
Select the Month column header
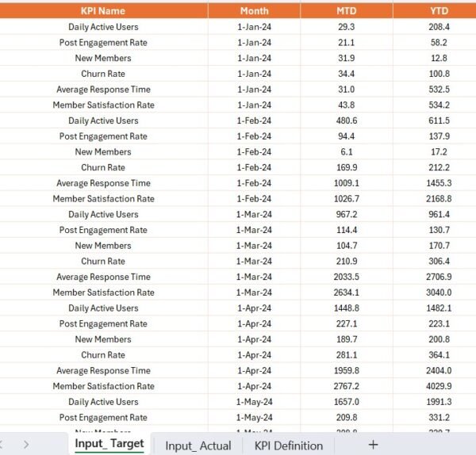pyautogui.click(x=255, y=11)
